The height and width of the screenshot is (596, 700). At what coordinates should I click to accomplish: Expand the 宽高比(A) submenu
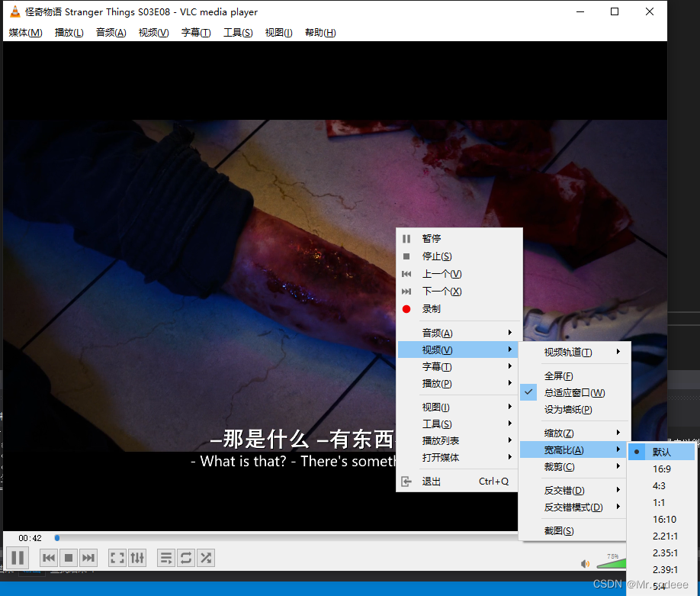coord(573,450)
